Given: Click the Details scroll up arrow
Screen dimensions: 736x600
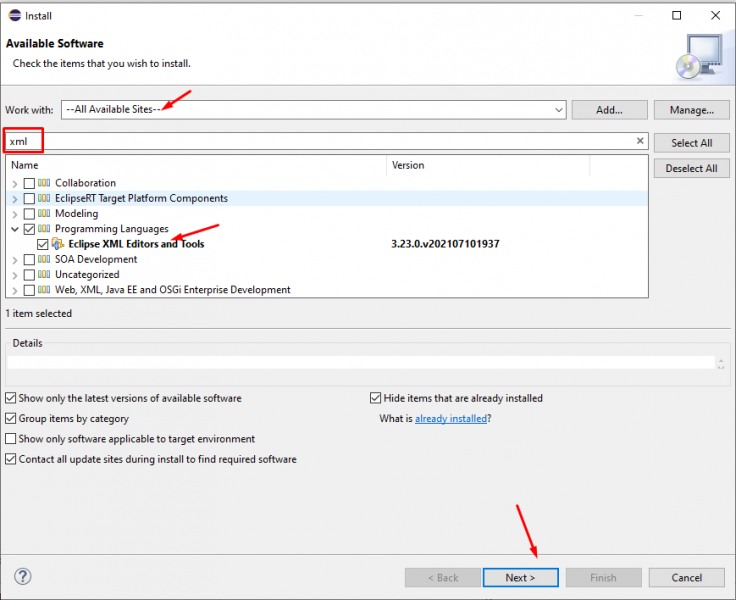Looking at the screenshot, I should (x=721, y=360).
